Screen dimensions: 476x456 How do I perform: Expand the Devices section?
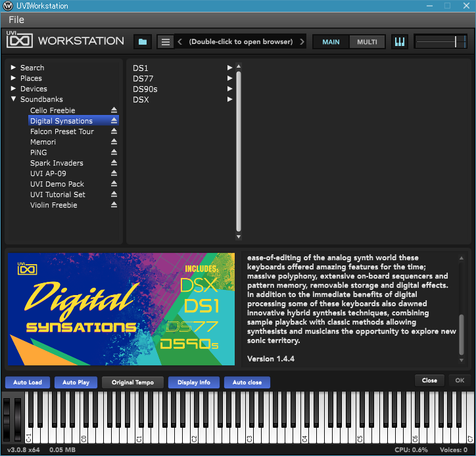(x=13, y=89)
